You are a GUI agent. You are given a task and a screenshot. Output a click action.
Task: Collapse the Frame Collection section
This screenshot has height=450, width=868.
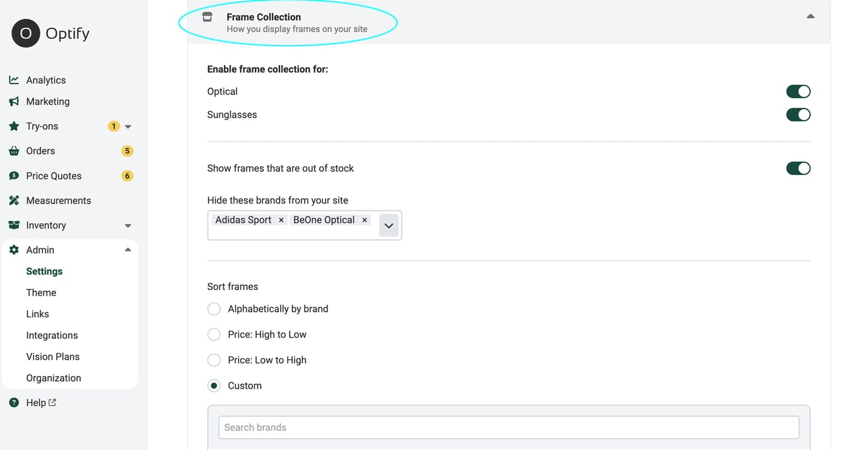pyautogui.click(x=810, y=16)
